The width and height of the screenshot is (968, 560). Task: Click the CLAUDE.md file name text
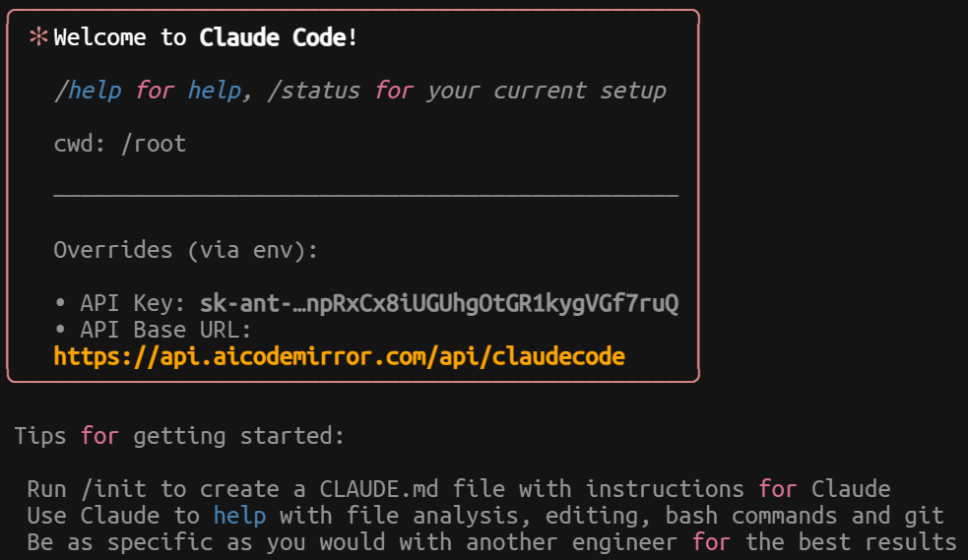click(x=378, y=489)
